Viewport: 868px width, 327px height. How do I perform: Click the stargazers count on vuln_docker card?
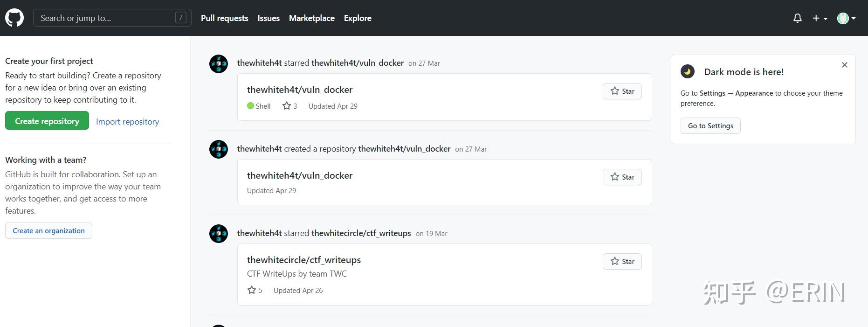coord(290,106)
